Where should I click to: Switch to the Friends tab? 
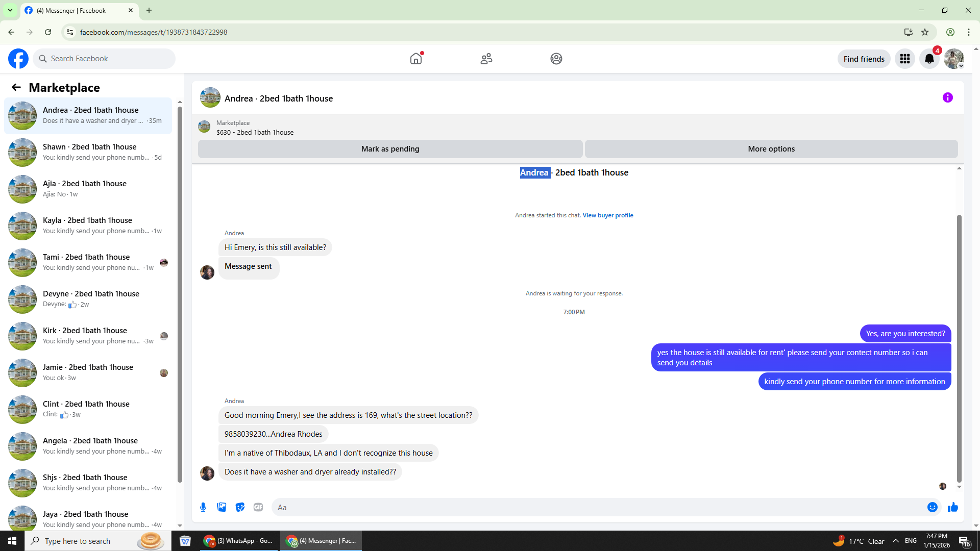pos(486,59)
